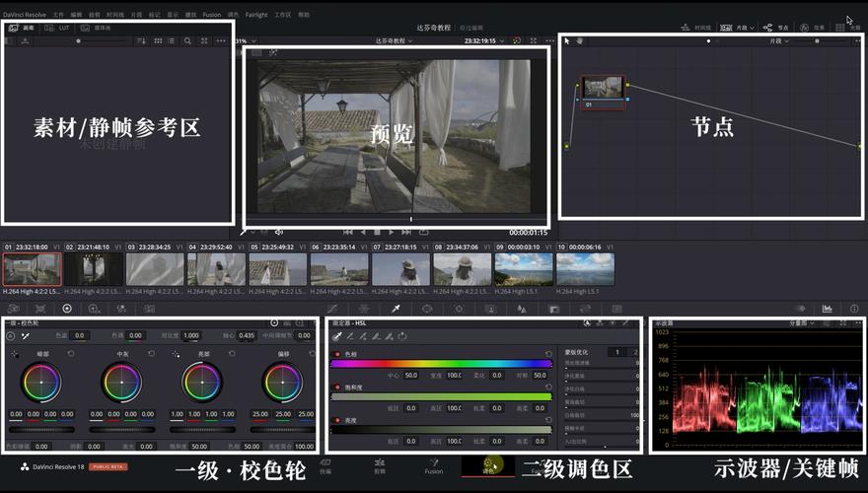Click play reverse button under viewer
This screenshot has width=868, height=493.
click(x=363, y=233)
